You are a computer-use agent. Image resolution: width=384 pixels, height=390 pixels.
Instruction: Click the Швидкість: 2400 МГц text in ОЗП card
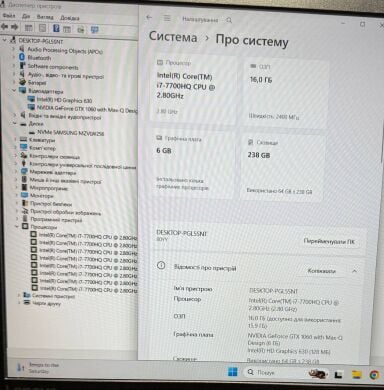[274, 116]
